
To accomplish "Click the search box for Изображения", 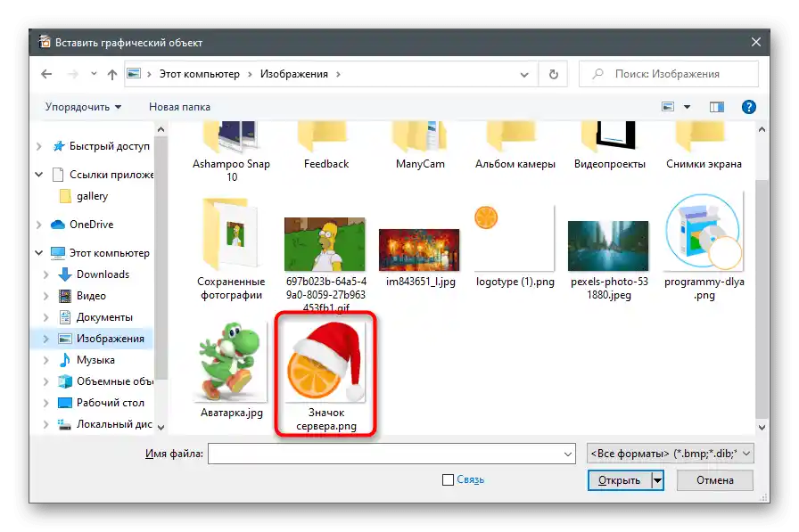I will pos(669,74).
